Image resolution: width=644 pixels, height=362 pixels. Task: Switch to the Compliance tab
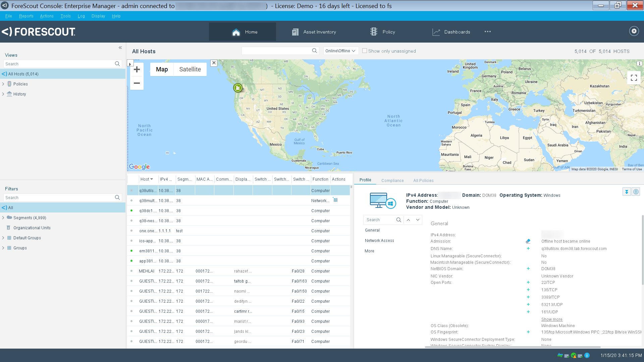coord(392,181)
